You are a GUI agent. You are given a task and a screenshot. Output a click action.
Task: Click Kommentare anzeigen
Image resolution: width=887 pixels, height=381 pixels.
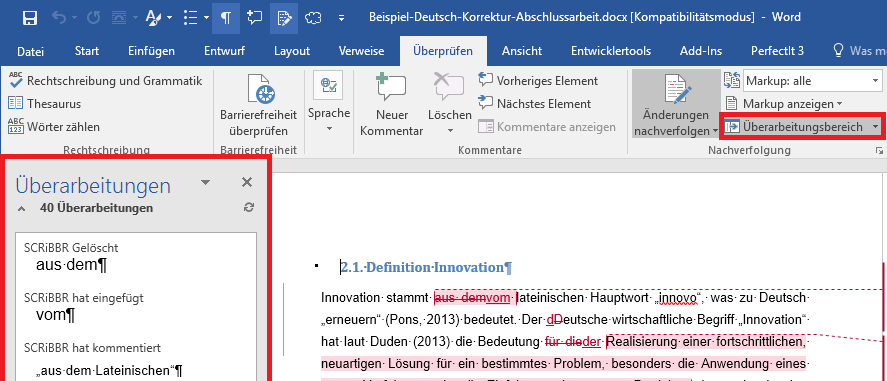[546, 127]
